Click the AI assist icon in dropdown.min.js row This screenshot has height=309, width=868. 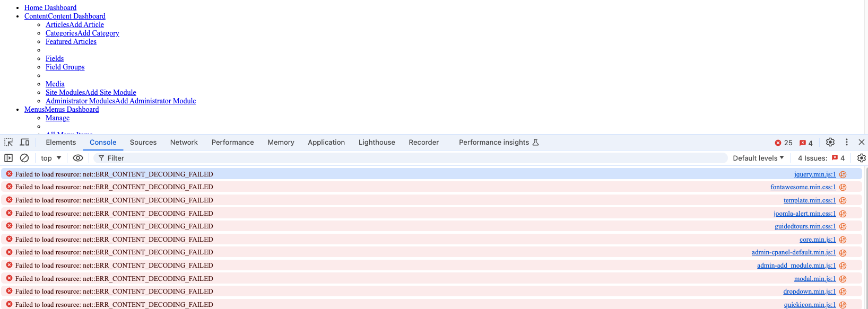coord(843,292)
